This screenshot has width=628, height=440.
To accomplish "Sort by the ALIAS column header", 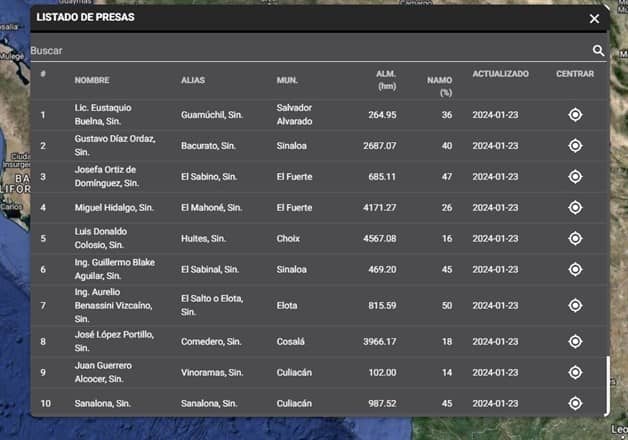I will click(x=193, y=80).
